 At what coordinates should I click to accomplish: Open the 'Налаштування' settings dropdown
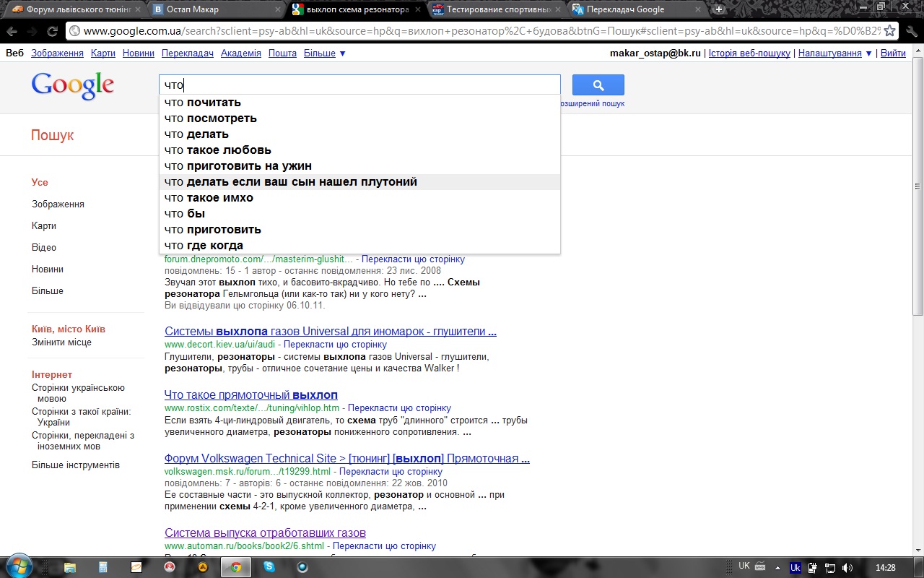834,53
